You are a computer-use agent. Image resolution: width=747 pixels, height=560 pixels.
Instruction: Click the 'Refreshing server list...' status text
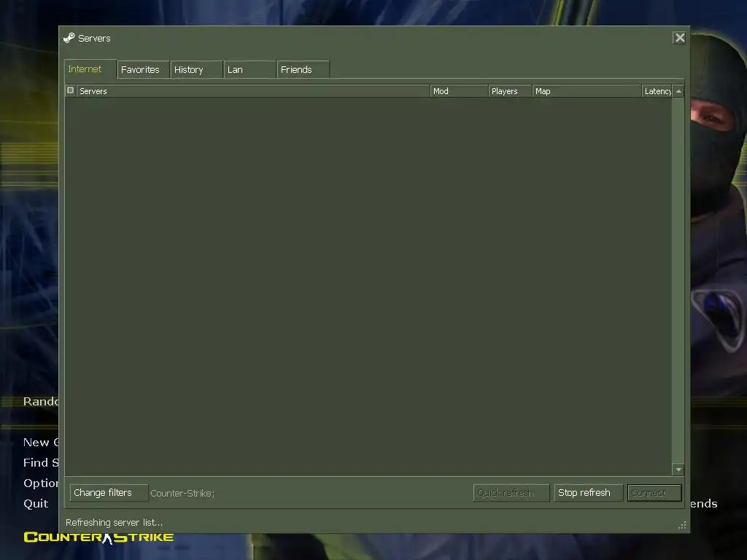click(115, 522)
